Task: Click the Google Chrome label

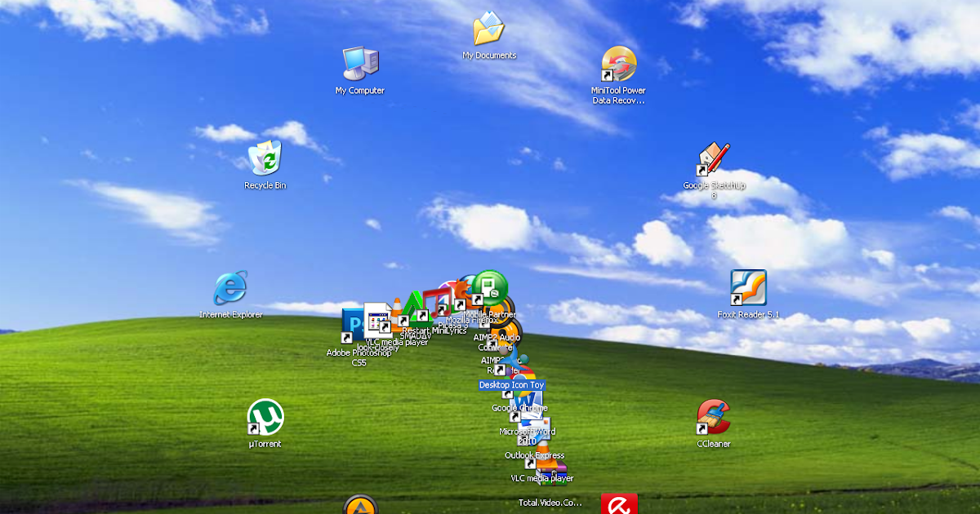Action: point(519,408)
